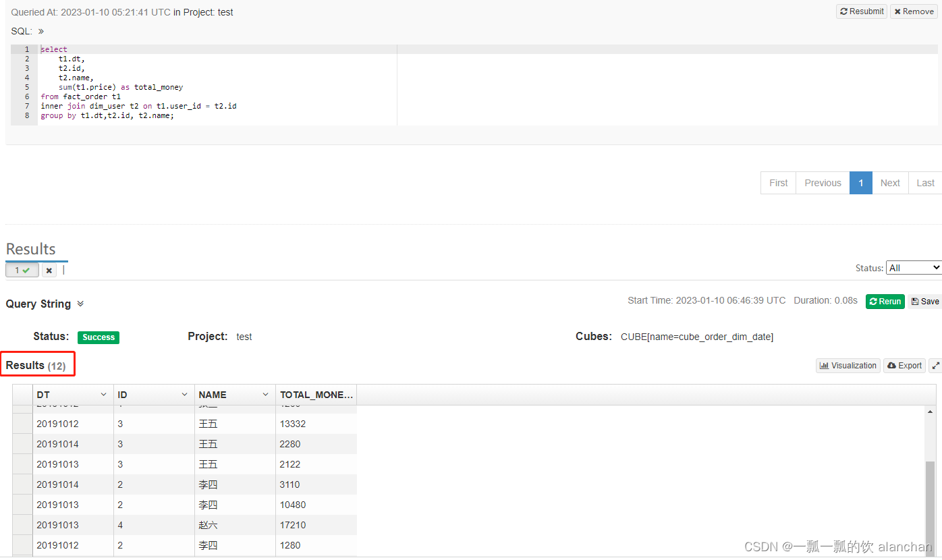Open ID column menu arrow
This screenshot has width=942, height=560.
[184, 395]
